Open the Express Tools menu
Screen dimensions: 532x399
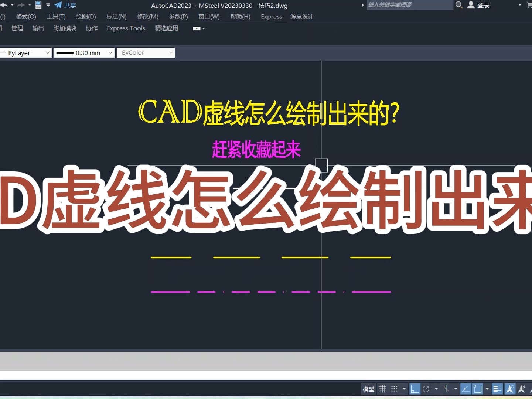coord(126,28)
